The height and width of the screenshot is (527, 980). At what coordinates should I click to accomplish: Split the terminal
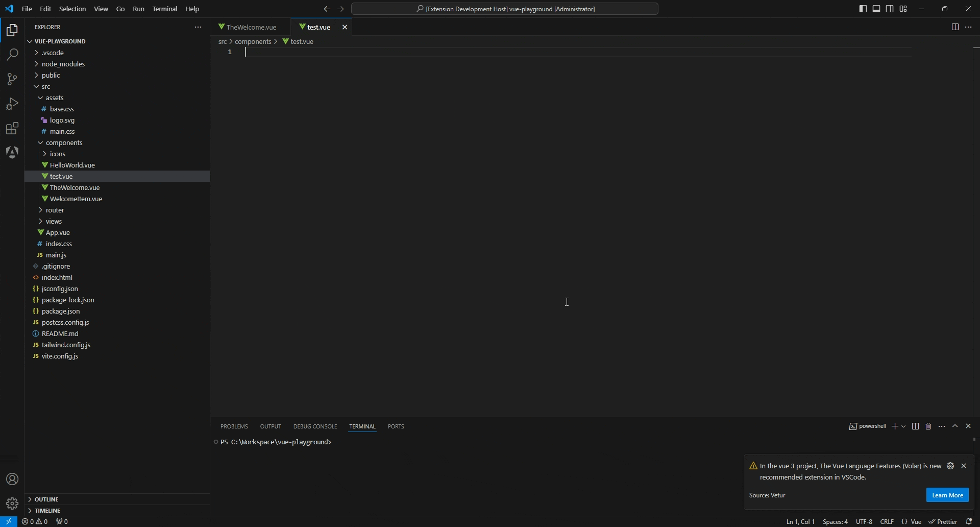click(916, 426)
